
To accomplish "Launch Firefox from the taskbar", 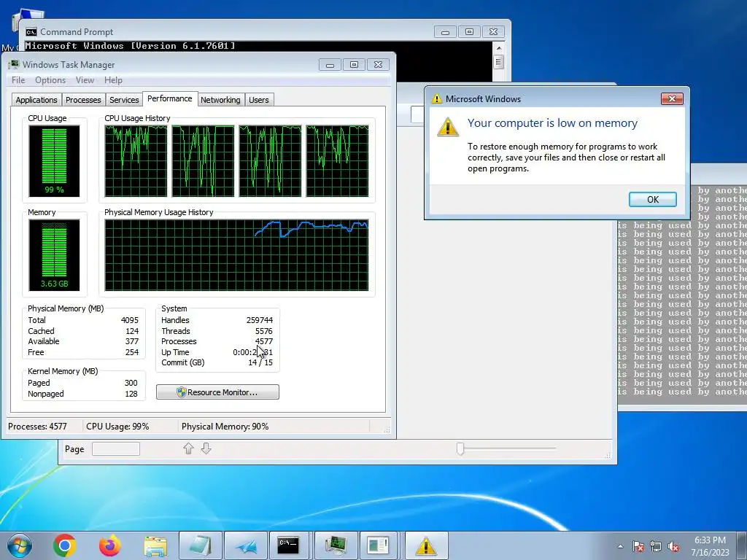I will click(x=110, y=545).
